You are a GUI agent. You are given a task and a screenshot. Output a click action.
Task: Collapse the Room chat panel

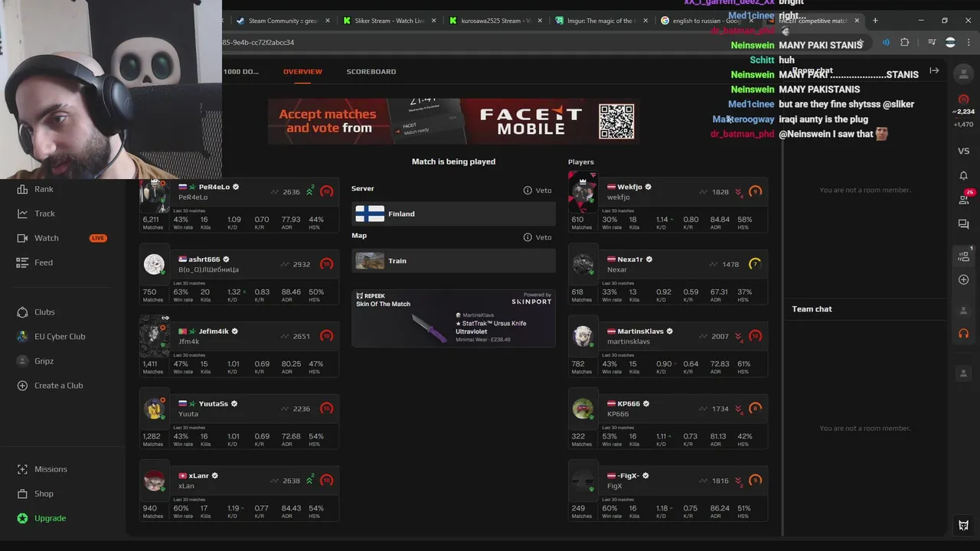click(934, 71)
